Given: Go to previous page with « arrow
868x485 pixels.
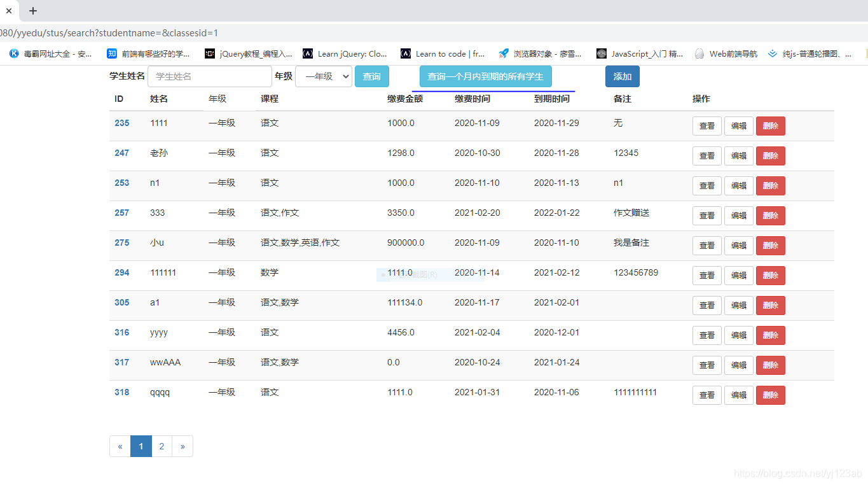Looking at the screenshot, I should (120, 446).
